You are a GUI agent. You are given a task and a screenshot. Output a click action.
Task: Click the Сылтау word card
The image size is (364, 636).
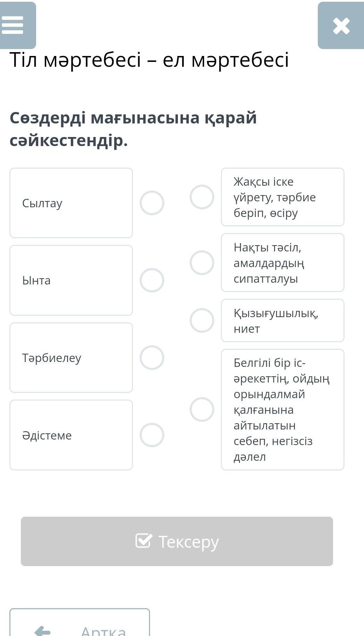[x=71, y=203]
